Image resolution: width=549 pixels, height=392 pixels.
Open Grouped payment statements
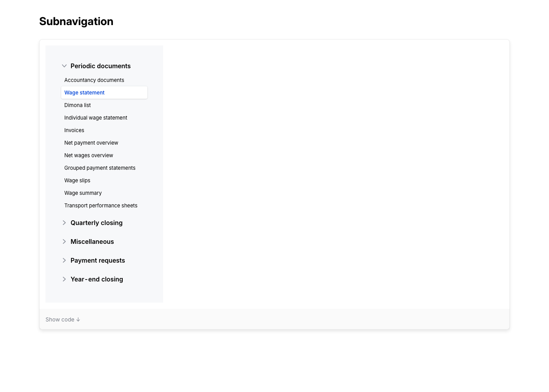pos(100,168)
